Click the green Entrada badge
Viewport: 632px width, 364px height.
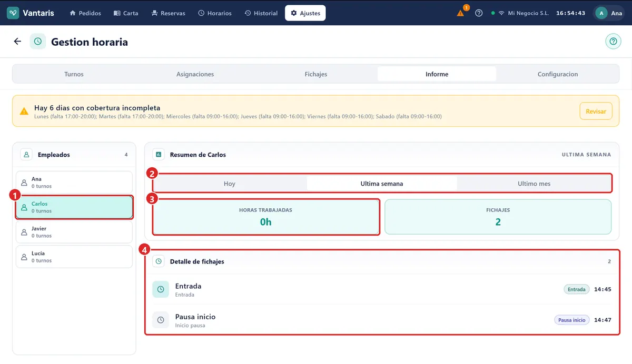pos(577,289)
